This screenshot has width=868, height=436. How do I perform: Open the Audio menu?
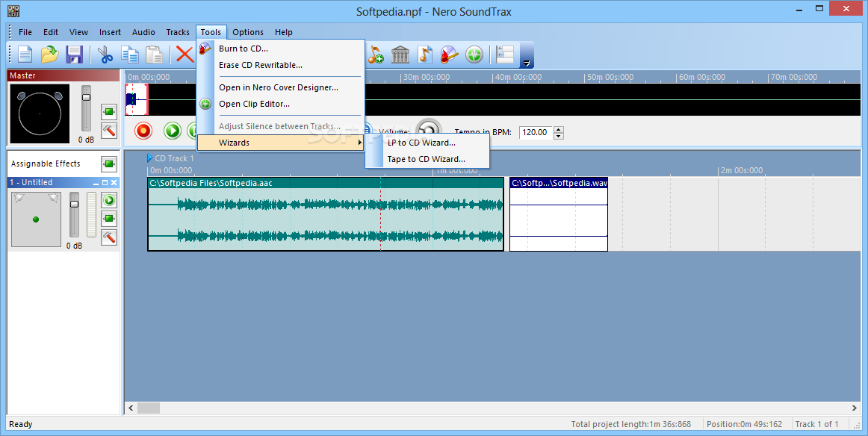[x=143, y=32]
